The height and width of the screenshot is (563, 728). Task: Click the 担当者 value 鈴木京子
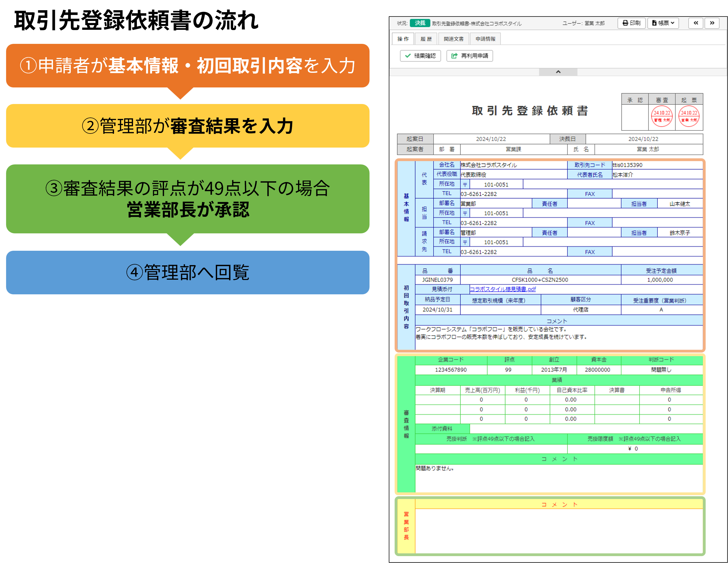[x=680, y=233]
